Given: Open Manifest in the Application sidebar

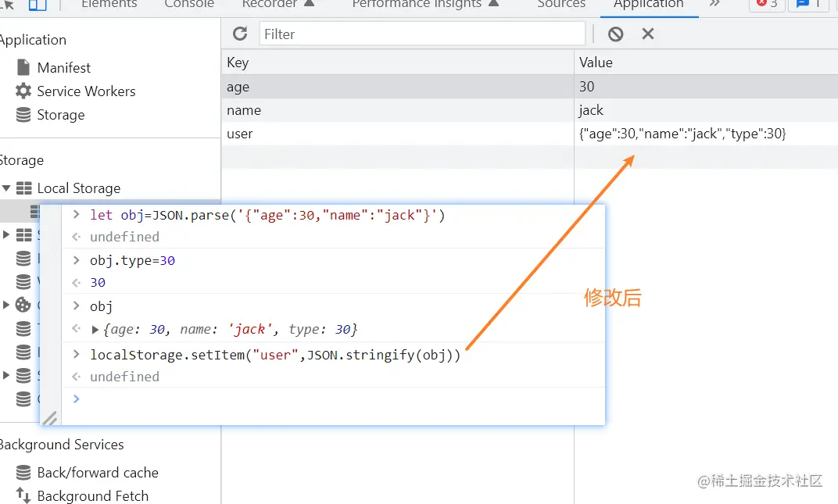Looking at the screenshot, I should tap(63, 68).
